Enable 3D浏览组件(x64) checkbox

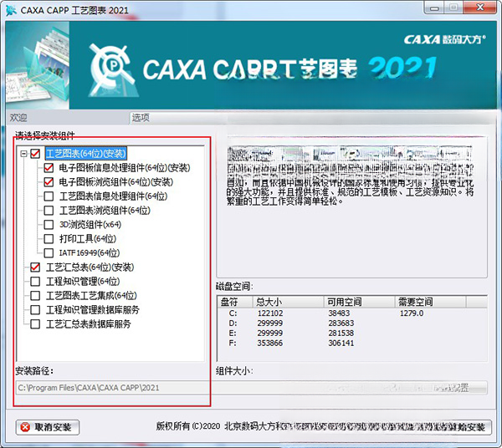(x=49, y=225)
